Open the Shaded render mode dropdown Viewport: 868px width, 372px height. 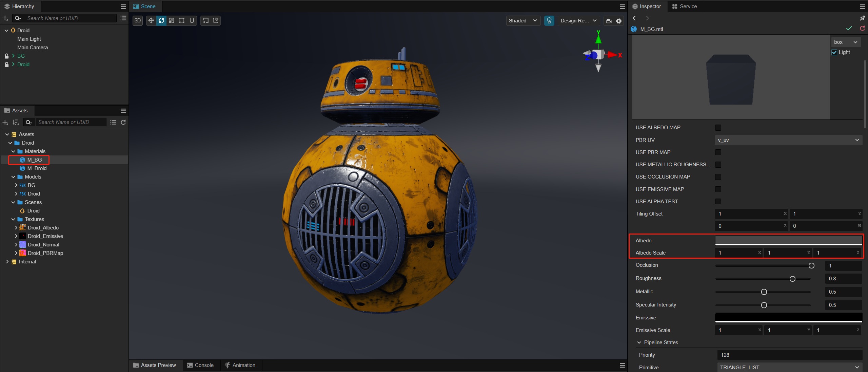[x=522, y=21]
